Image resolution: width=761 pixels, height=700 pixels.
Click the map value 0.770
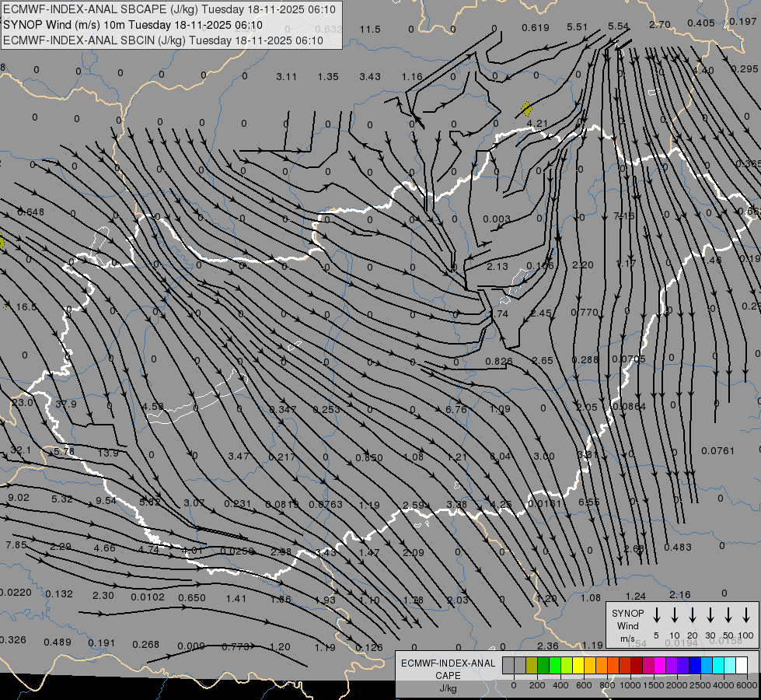[x=585, y=313]
